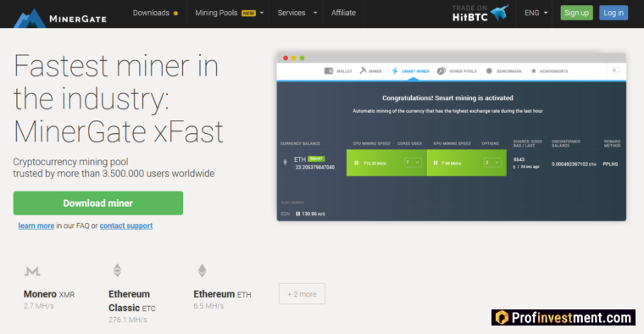Image resolution: width=644 pixels, height=334 pixels.
Task: Expand the Mining Pools dropdown
Action: (229, 13)
